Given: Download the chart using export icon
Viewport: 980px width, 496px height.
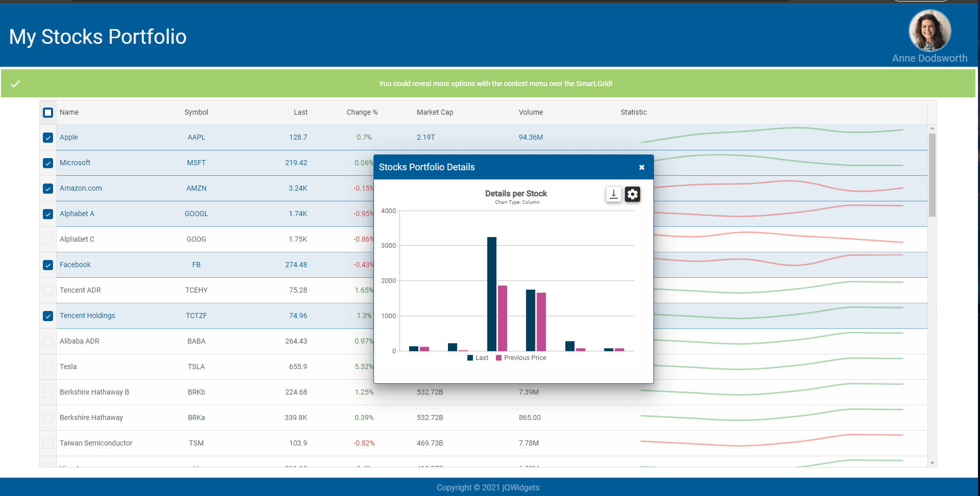Looking at the screenshot, I should (614, 194).
